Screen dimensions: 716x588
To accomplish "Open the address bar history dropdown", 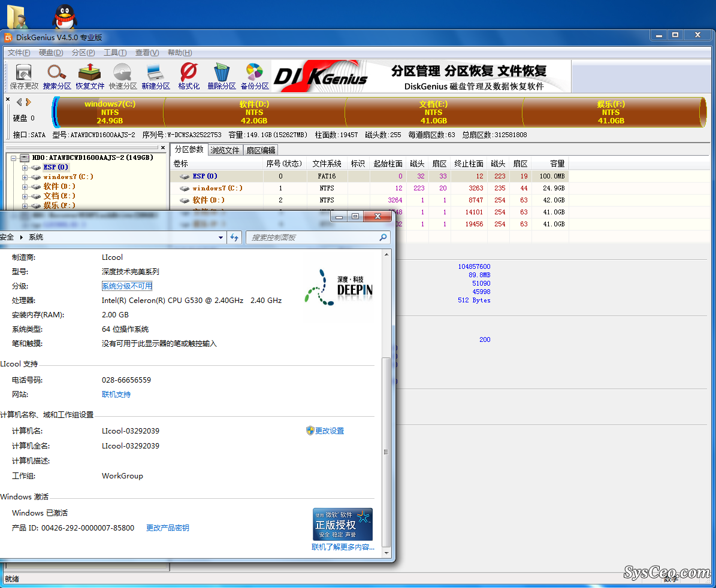I will (x=221, y=237).
